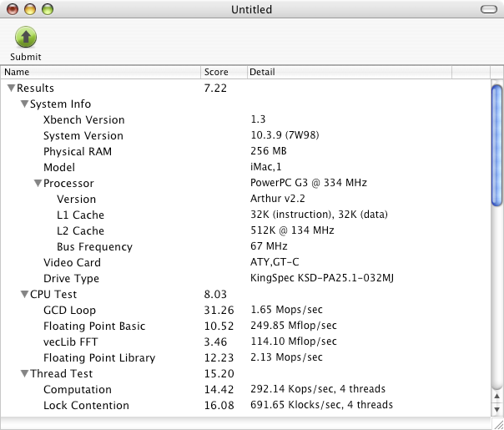Collapse the System Info section triangle

pyautogui.click(x=24, y=104)
